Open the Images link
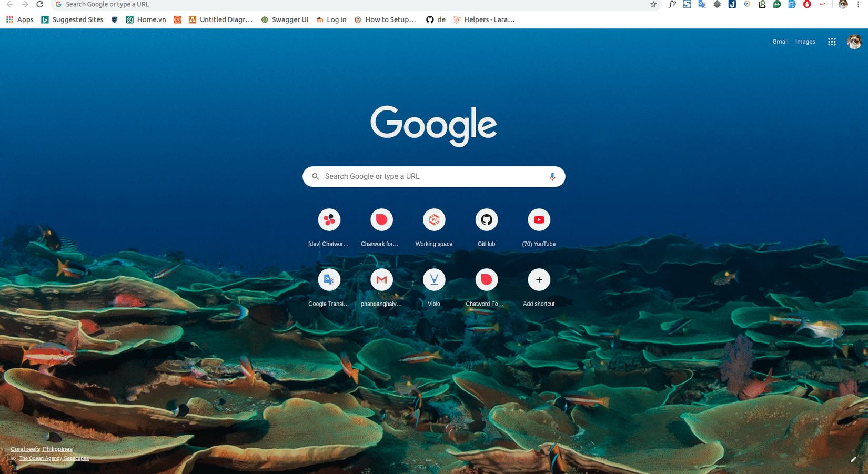868x474 pixels. tap(805, 42)
